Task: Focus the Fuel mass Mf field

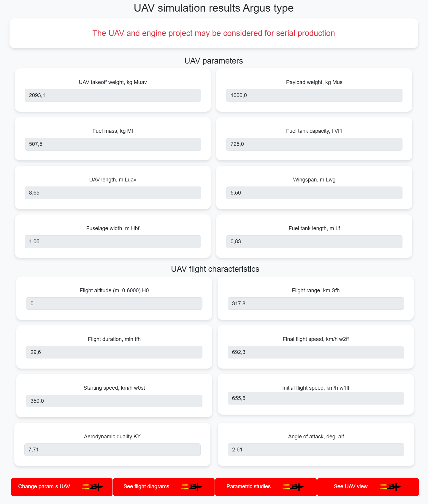Action: click(113, 144)
